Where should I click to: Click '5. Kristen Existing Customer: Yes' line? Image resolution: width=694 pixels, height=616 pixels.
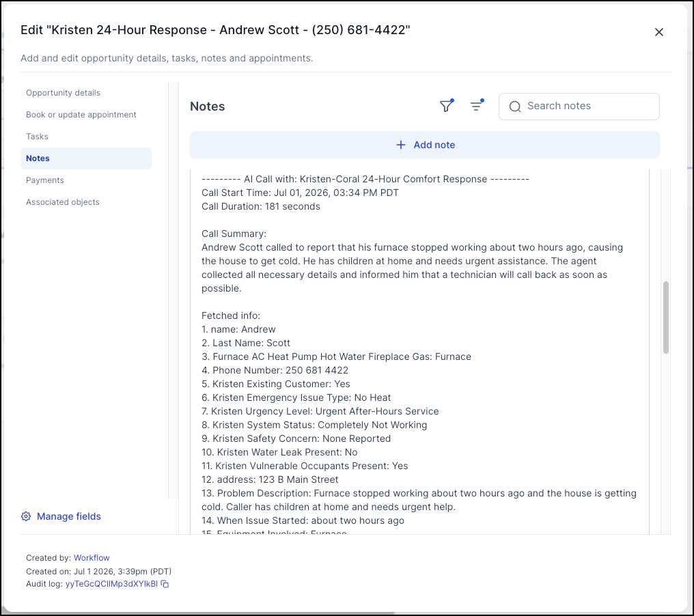pos(276,384)
